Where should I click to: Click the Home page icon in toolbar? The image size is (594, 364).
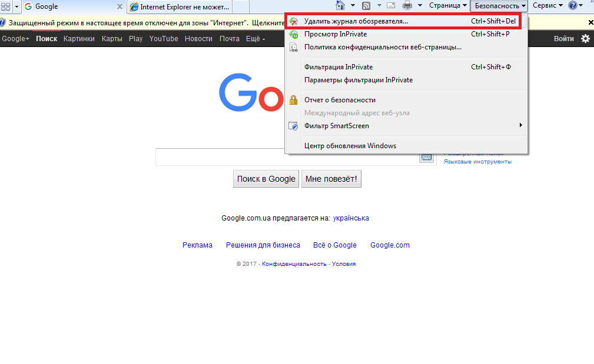pos(340,6)
